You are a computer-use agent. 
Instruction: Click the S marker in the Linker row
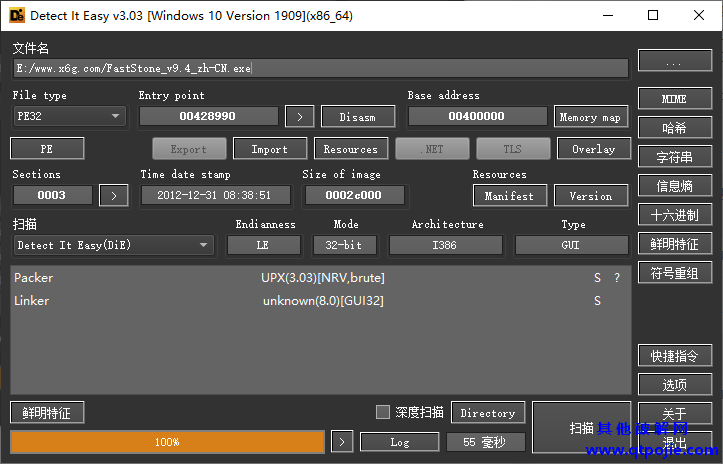point(597,301)
